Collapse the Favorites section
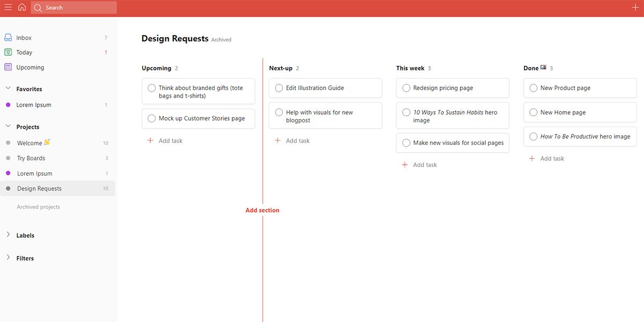Viewport: 644px width, 322px height. (8, 89)
